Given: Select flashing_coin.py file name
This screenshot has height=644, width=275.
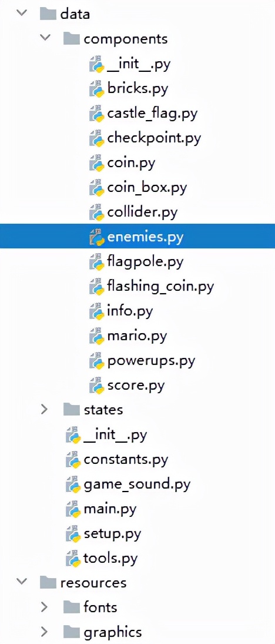Looking at the screenshot, I should [160, 287].
